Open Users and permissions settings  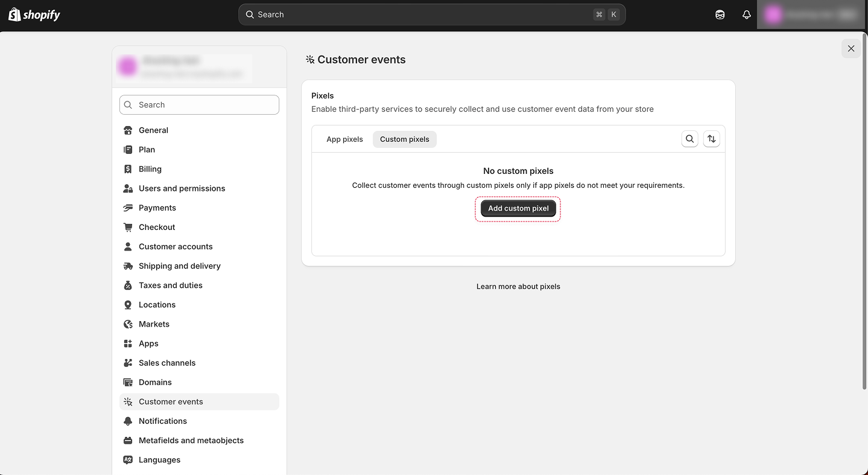point(182,188)
